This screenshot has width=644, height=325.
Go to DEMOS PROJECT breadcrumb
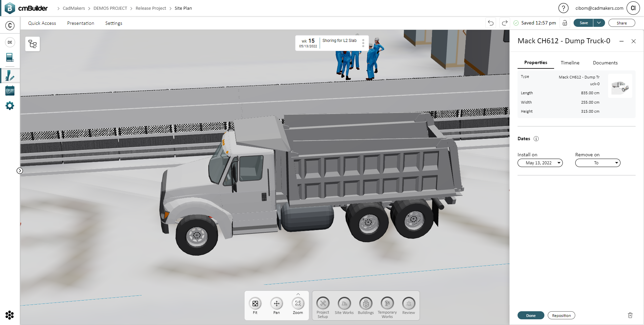click(x=110, y=8)
